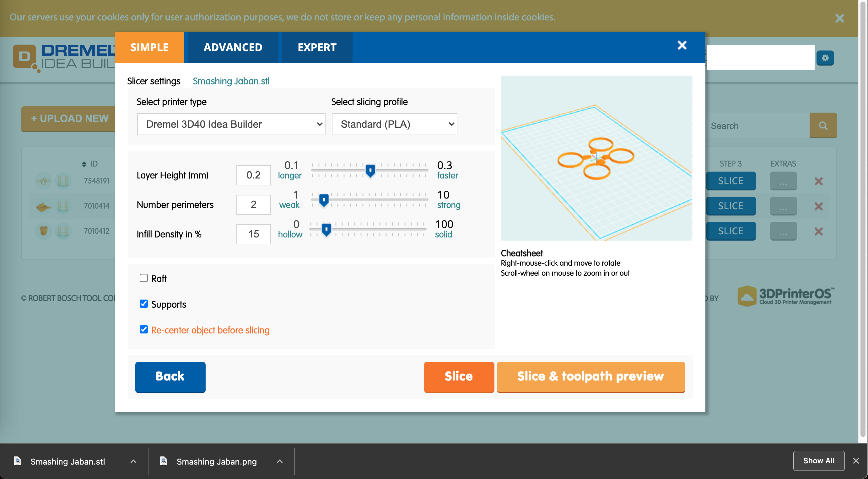Click the drone model thumbnail for 7548191

tap(43, 181)
